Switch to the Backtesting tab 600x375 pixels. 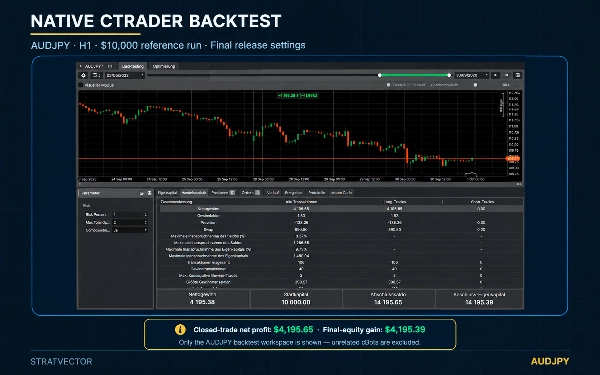tap(132, 66)
